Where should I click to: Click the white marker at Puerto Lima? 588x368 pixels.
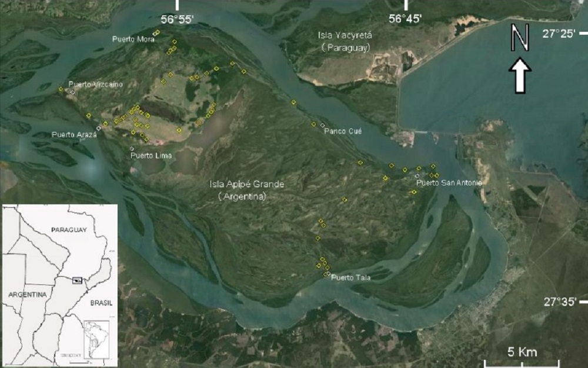pyautogui.click(x=132, y=149)
